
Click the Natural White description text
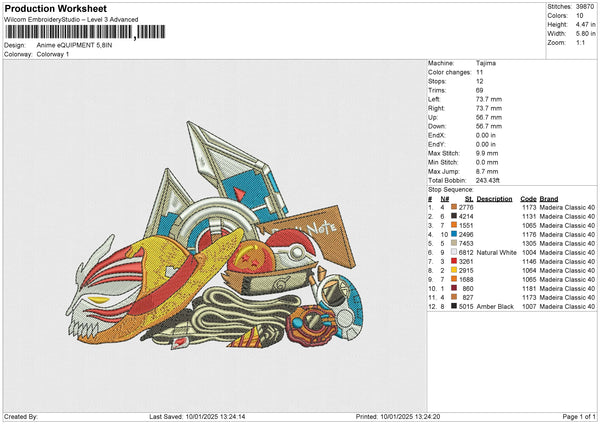click(x=497, y=252)
